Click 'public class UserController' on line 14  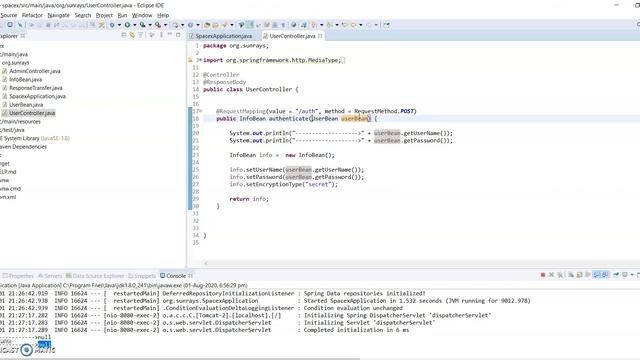point(247,89)
